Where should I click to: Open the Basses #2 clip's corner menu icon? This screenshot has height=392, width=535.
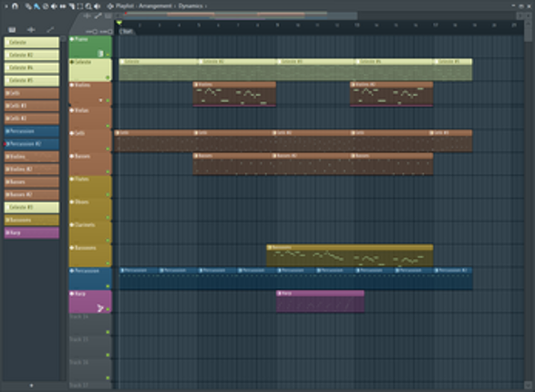[274, 156]
